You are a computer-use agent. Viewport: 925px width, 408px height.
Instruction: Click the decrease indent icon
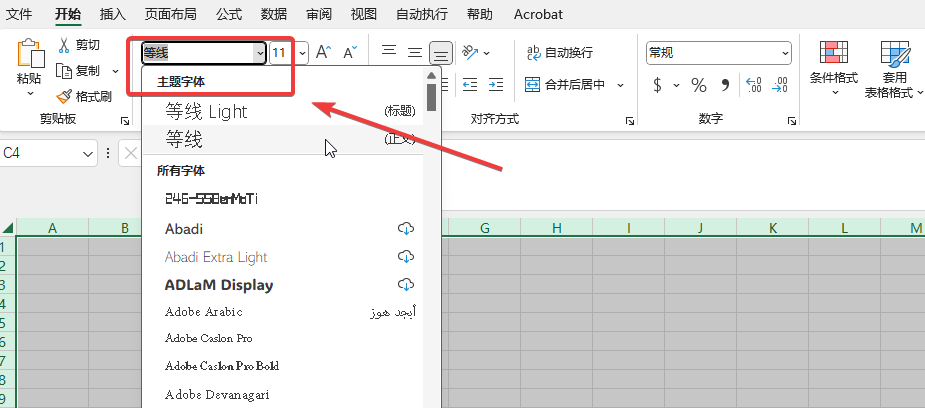470,85
